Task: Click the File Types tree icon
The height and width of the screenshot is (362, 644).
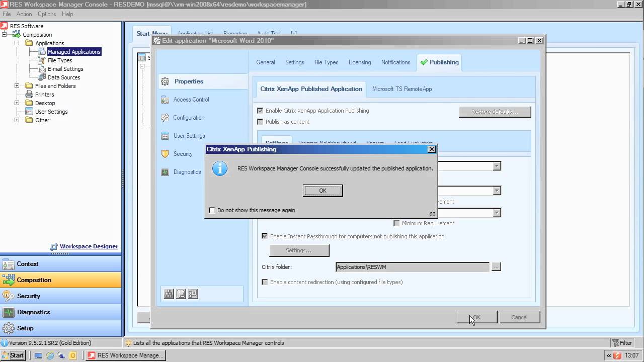Action: pyautogui.click(x=42, y=60)
